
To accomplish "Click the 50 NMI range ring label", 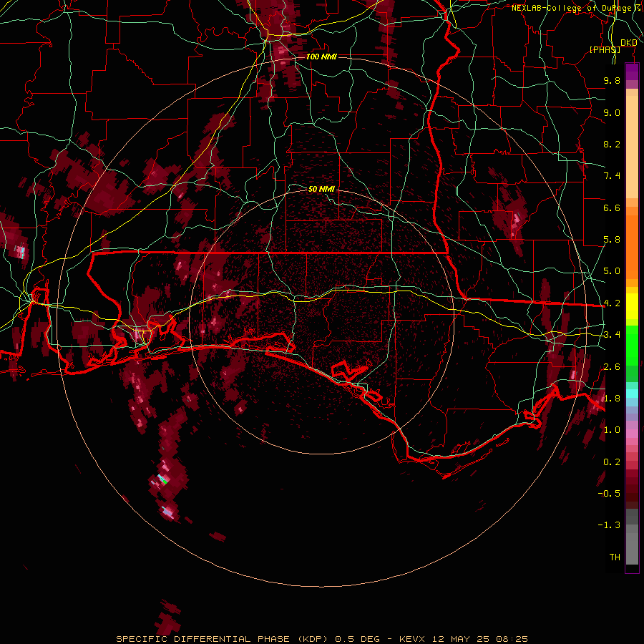I will coord(321,189).
